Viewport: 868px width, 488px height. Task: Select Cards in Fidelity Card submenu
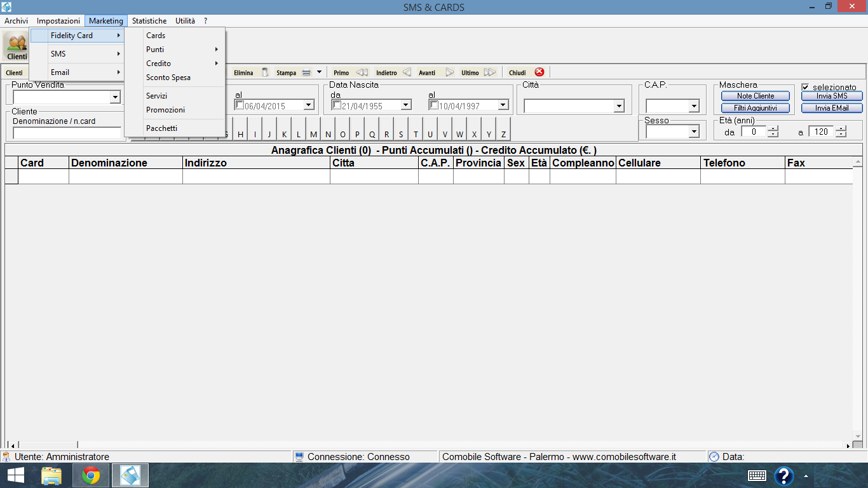click(x=175, y=36)
